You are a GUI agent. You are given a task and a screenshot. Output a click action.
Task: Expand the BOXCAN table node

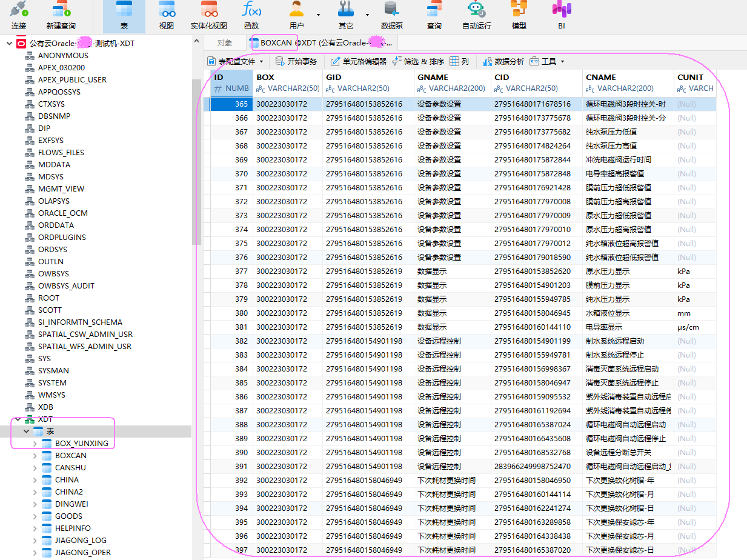click(x=36, y=455)
